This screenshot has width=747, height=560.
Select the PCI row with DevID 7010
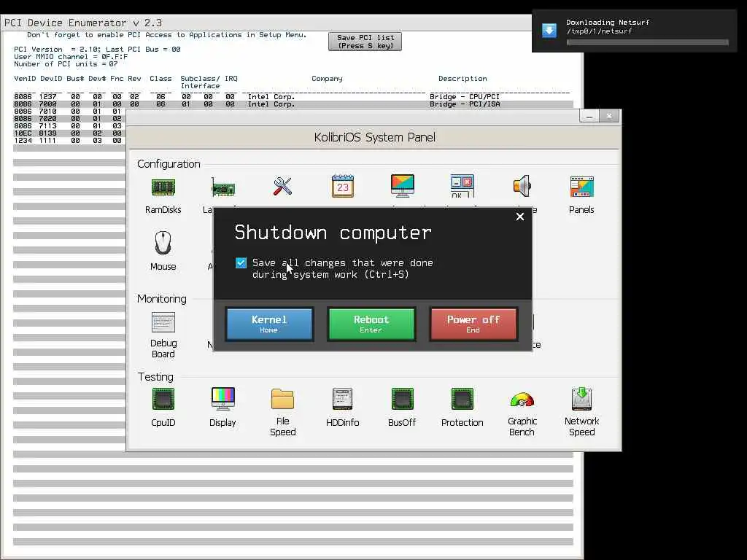69,112
